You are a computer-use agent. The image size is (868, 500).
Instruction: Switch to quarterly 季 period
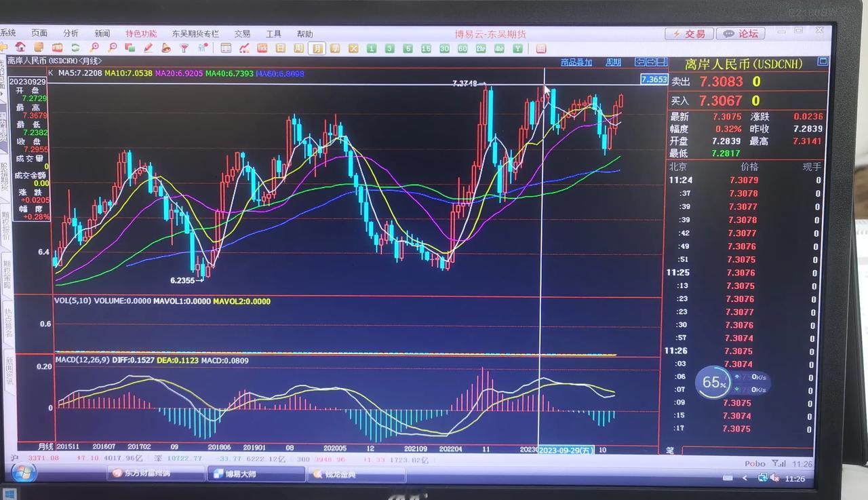pos(335,48)
